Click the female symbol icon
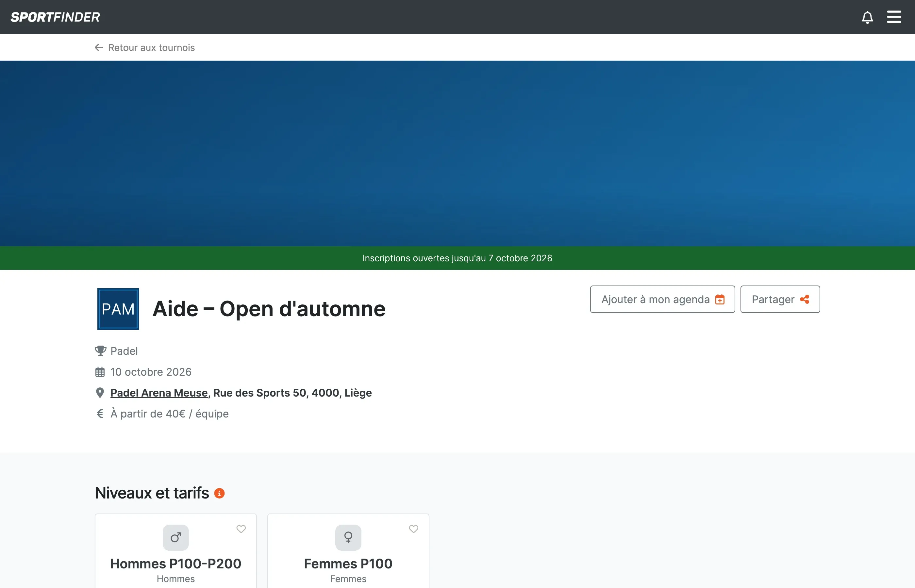Viewport: 915px width, 588px height. tap(348, 538)
